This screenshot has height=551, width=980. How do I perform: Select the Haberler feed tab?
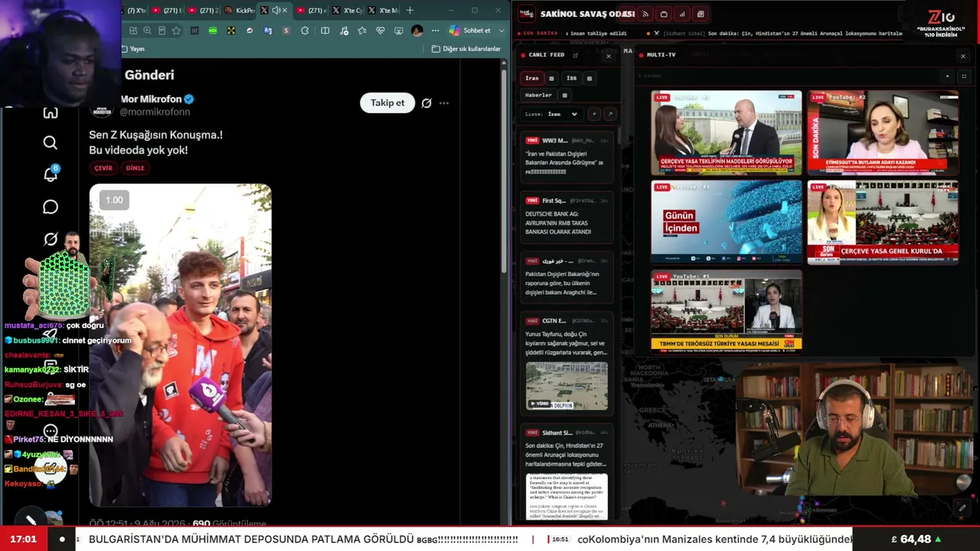538,96
